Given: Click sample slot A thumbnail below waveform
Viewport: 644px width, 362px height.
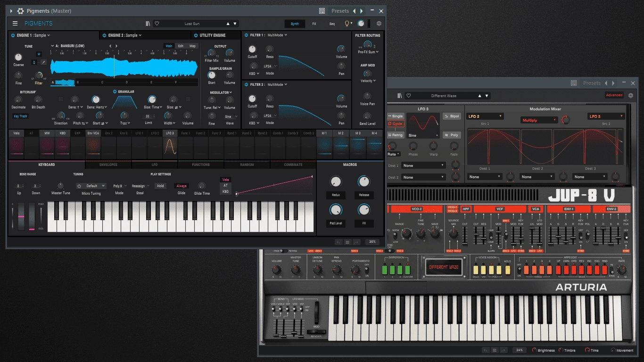Looking at the screenshot, I should pos(63,82).
